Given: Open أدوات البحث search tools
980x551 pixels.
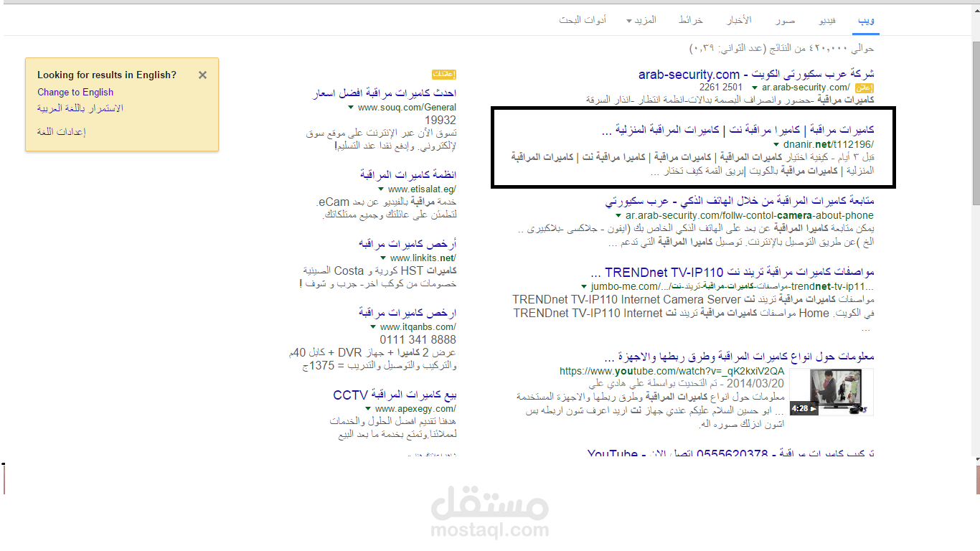Looking at the screenshot, I should coord(583,20).
